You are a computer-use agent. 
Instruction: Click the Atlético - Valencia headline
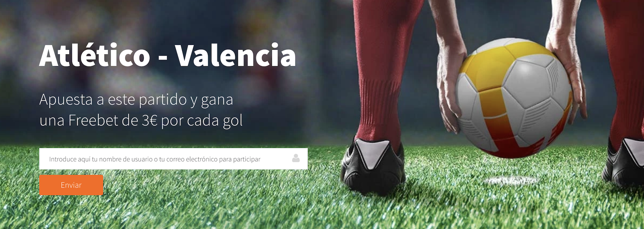click(x=168, y=56)
